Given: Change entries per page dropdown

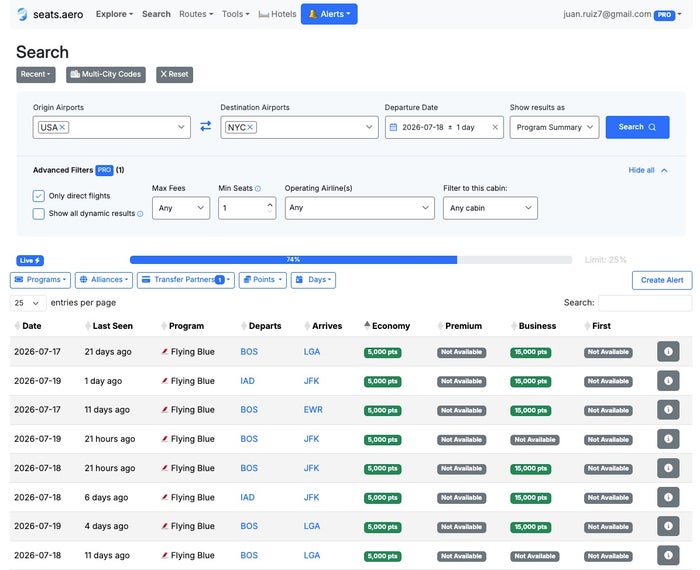Looking at the screenshot, I should coord(26,303).
